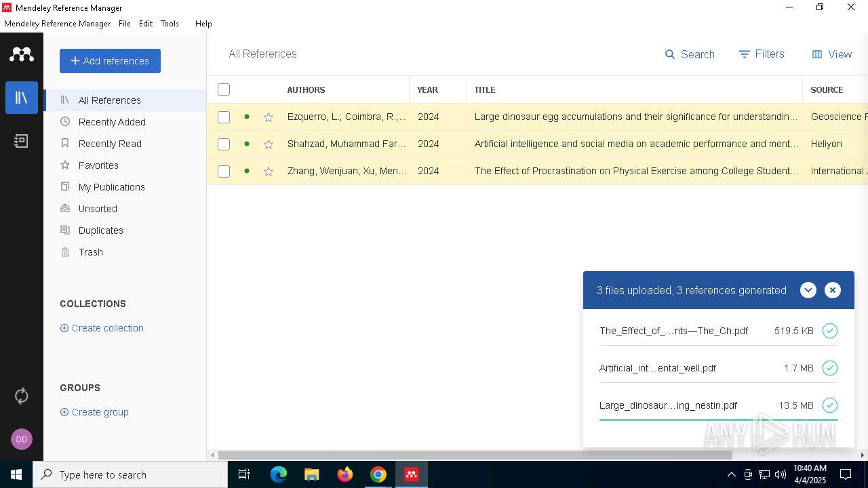Open Trash folder
The width and height of the screenshot is (868, 488).
125,252
